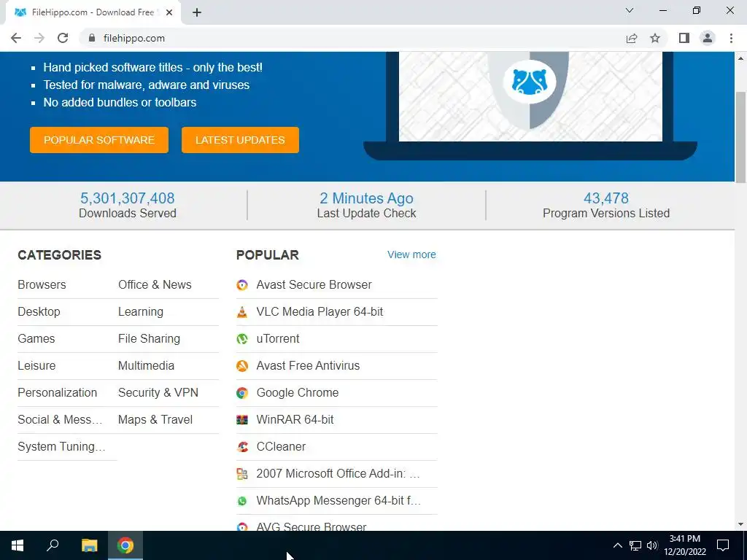Reload the FileHippo page
Viewport: 747px width, 560px height.
63,38
